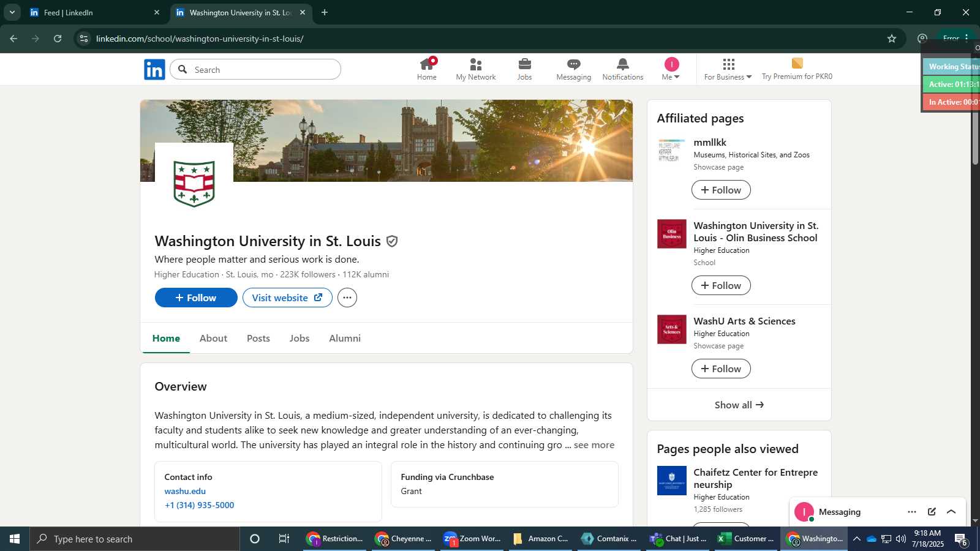Open the school Jobs tab
This screenshot has height=551, width=980.
300,338
